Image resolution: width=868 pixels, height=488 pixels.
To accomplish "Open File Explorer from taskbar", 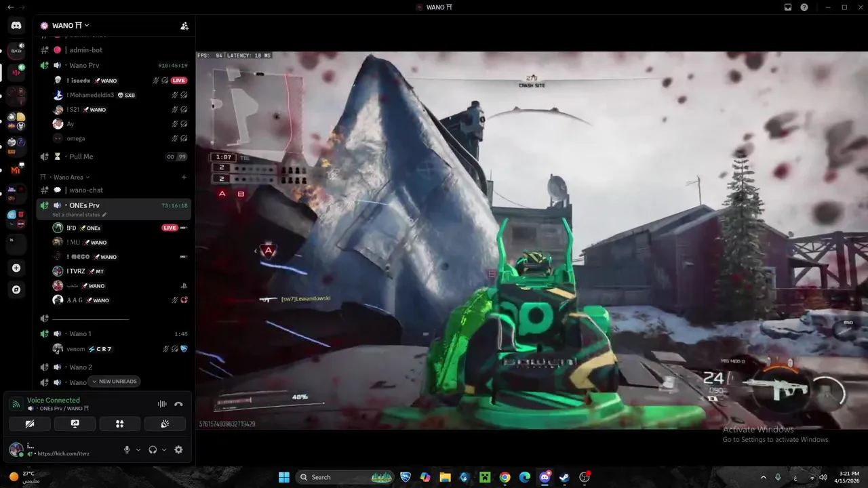I will 445,477.
